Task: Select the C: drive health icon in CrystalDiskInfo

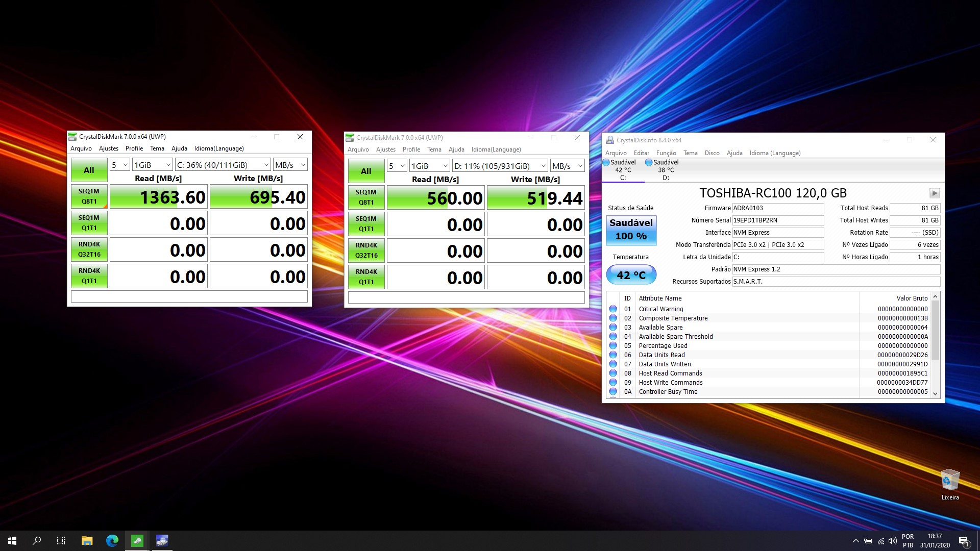Action: click(607, 162)
